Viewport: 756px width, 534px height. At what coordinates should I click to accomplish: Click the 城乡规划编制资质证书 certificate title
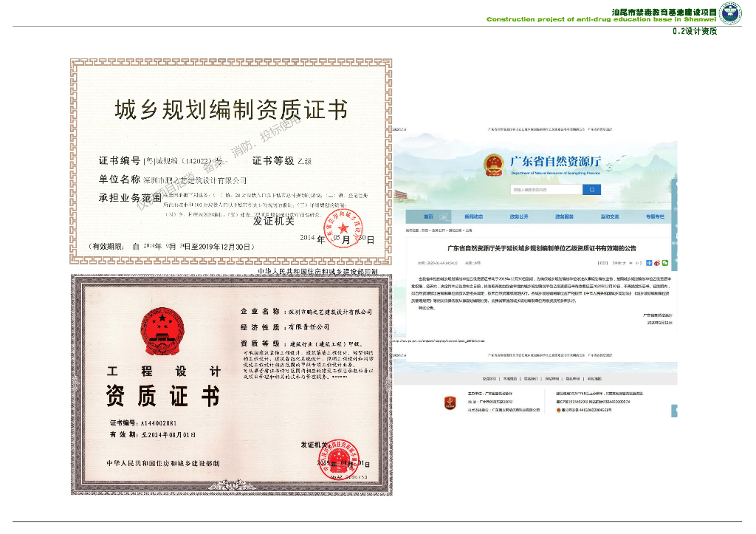pyautogui.click(x=231, y=109)
